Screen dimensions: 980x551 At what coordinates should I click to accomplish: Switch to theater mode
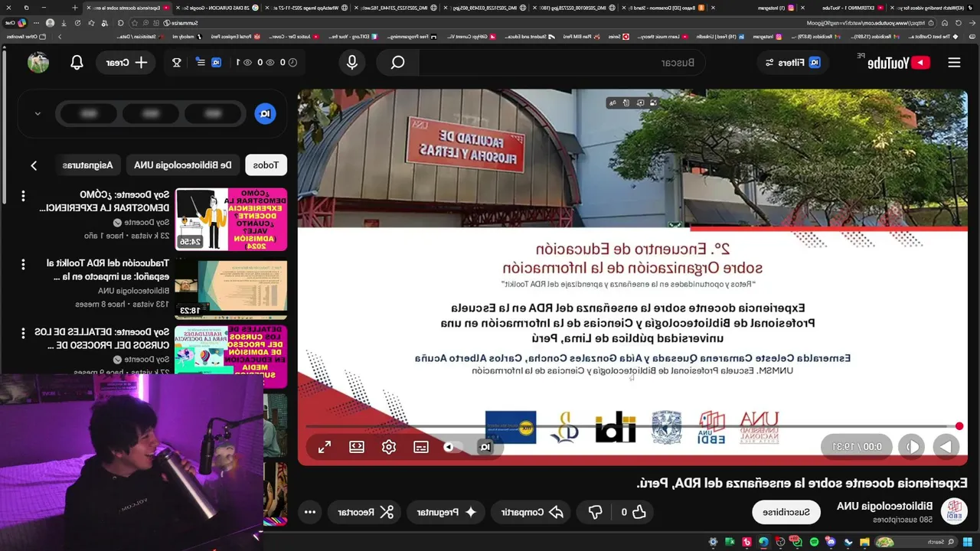(x=357, y=447)
